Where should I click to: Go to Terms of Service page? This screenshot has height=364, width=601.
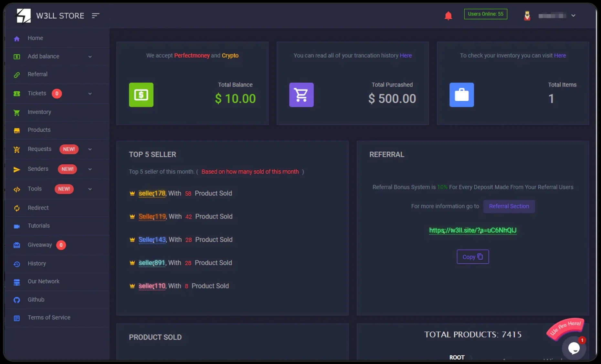(49, 318)
